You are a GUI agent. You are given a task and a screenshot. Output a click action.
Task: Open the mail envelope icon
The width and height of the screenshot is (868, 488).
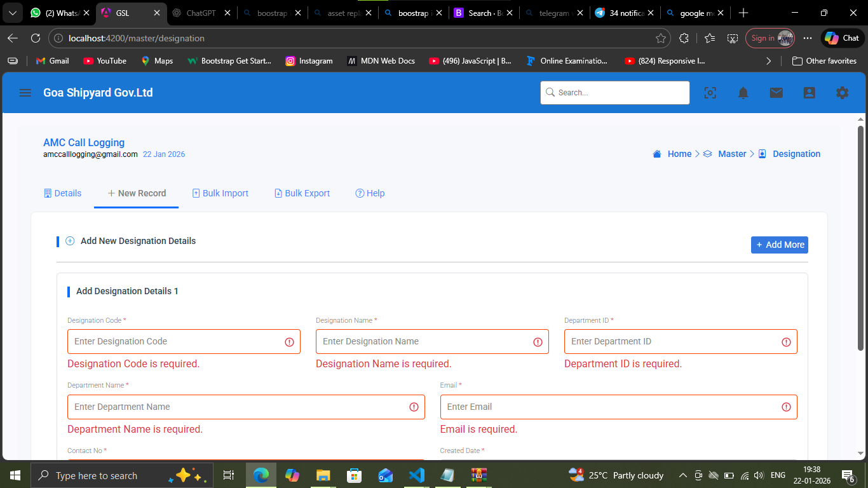(x=776, y=93)
